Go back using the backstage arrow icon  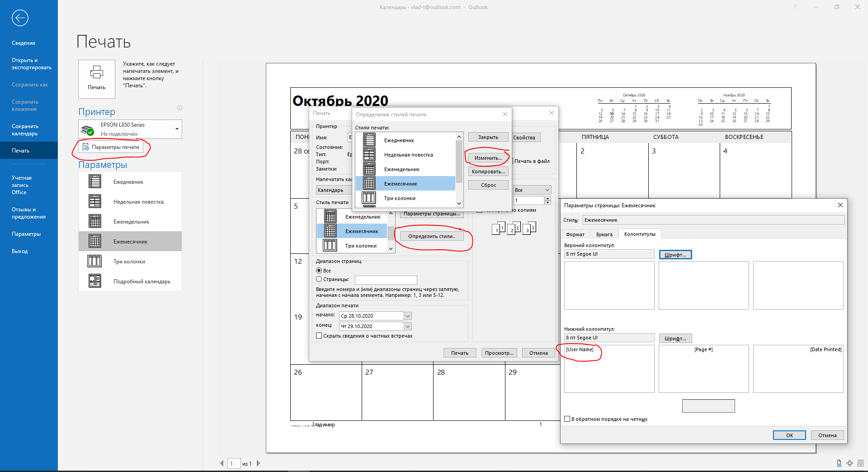pyautogui.click(x=20, y=18)
